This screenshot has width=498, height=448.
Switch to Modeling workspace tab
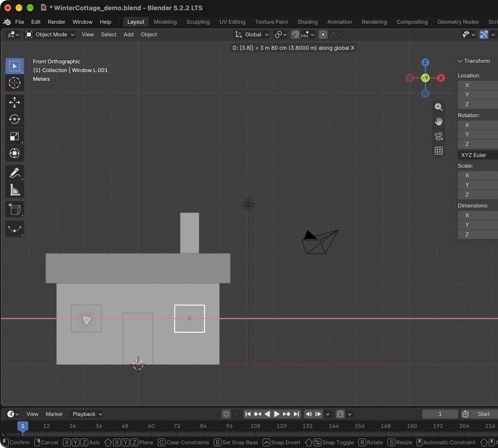pyautogui.click(x=165, y=22)
